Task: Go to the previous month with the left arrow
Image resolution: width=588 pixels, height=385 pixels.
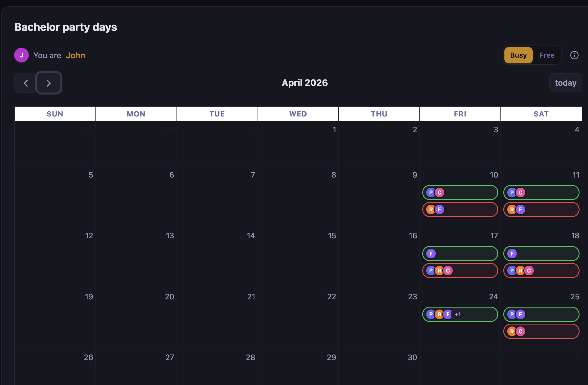Action: click(26, 83)
